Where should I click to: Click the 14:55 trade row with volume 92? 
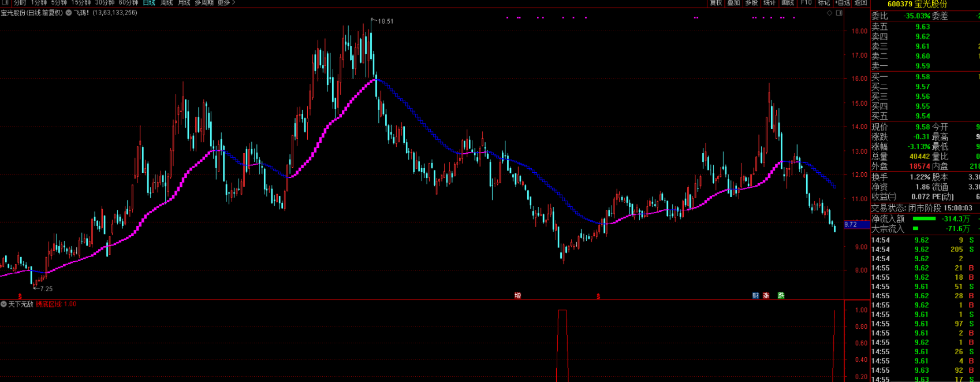click(925, 370)
